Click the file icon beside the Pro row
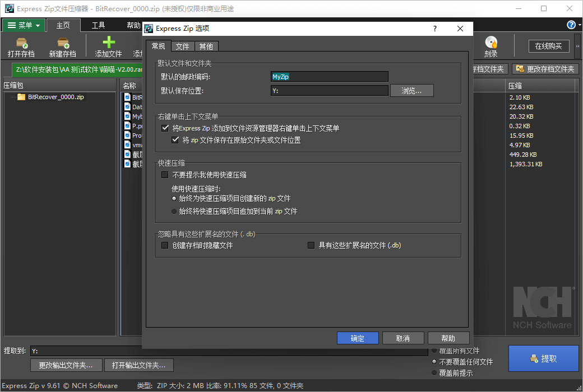Viewport: 583px width, 392px height. [128, 136]
